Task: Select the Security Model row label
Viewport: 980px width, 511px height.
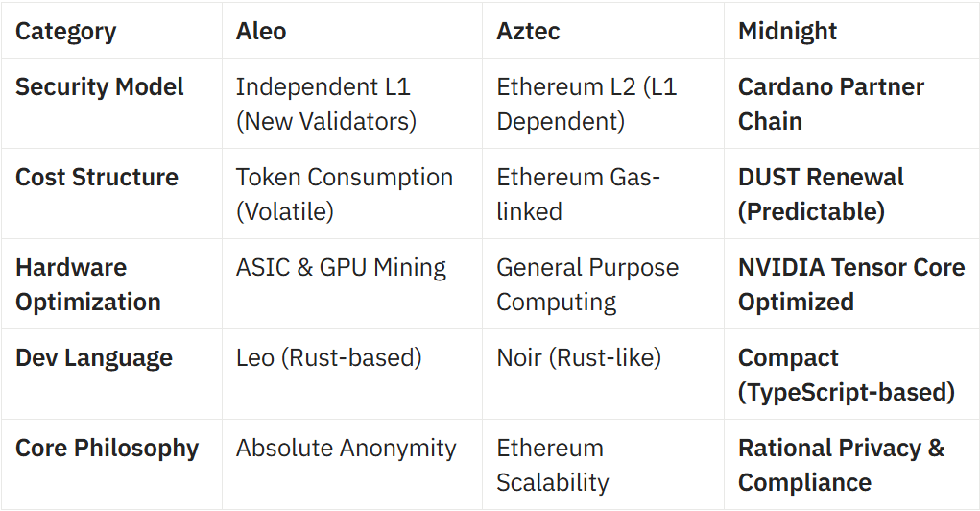Action: pyautogui.click(x=100, y=86)
